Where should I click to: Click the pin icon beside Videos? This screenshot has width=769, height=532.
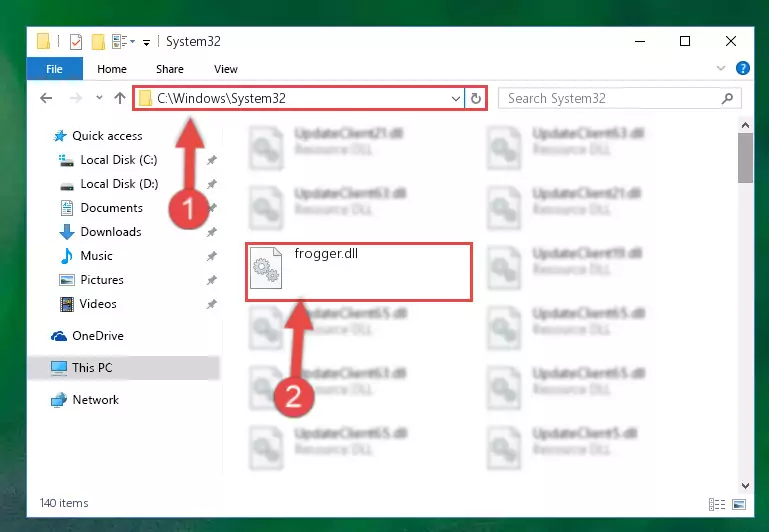[x=211, y=304]
